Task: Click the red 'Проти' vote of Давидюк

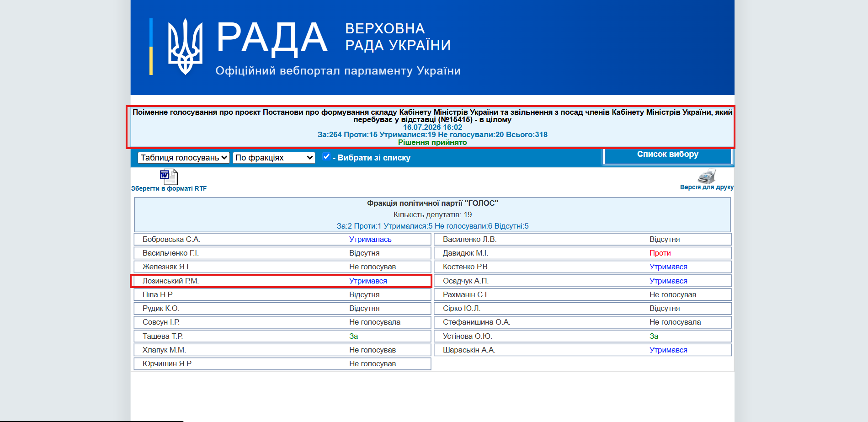Action: click(x=660, y=253)
